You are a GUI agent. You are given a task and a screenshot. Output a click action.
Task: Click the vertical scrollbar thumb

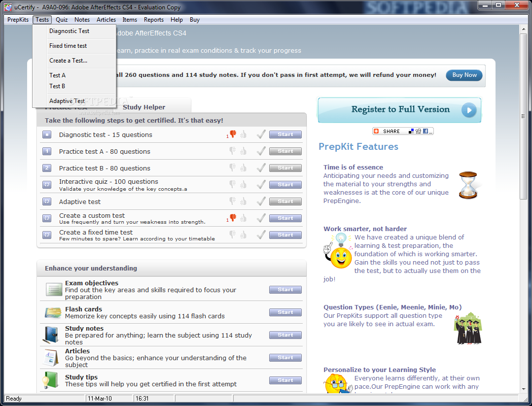tap(524, 116)
